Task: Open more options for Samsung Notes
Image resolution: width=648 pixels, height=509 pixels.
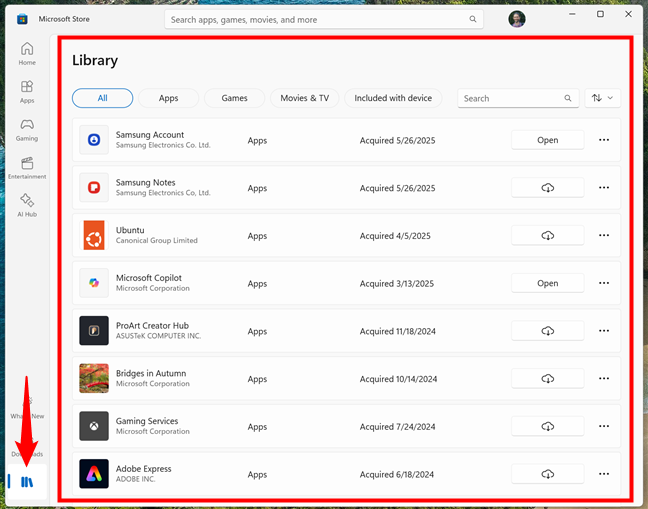Action: tap(604, 188)
